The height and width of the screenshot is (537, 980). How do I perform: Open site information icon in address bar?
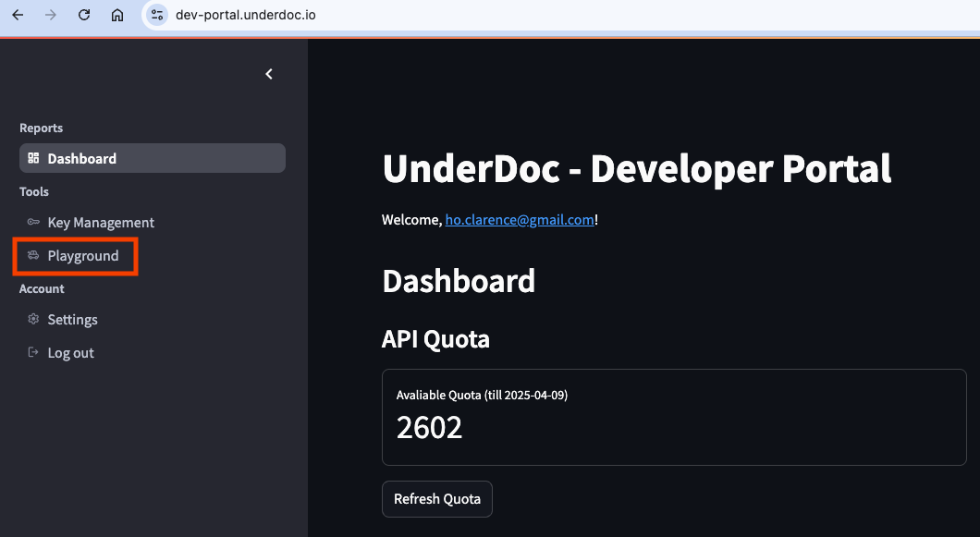point(157,15)
